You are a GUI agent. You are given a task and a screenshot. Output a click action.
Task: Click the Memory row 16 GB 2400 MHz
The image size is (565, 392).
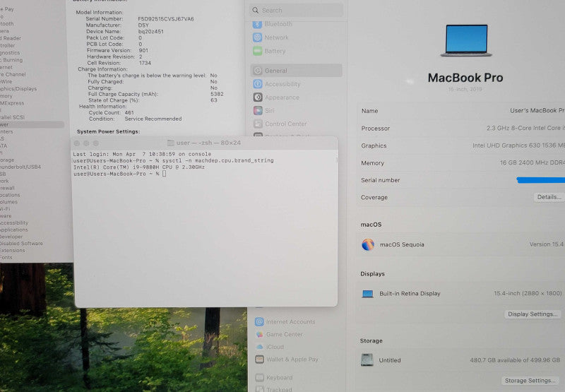click(x=463, y=163)
